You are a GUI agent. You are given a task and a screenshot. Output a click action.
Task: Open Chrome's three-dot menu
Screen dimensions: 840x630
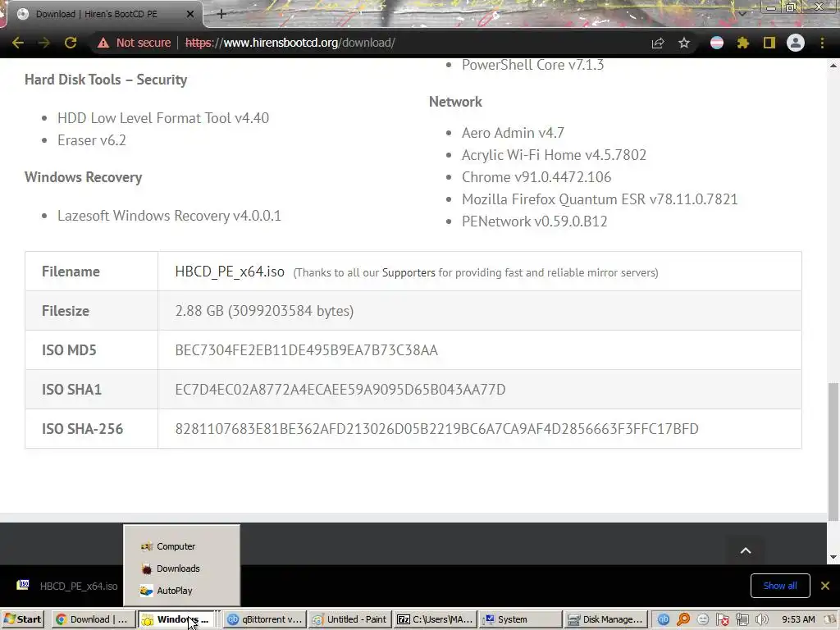click(822, 43)
